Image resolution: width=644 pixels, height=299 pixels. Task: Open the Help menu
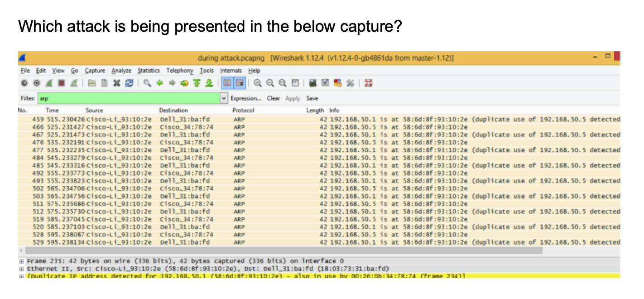tap(255, 71)
